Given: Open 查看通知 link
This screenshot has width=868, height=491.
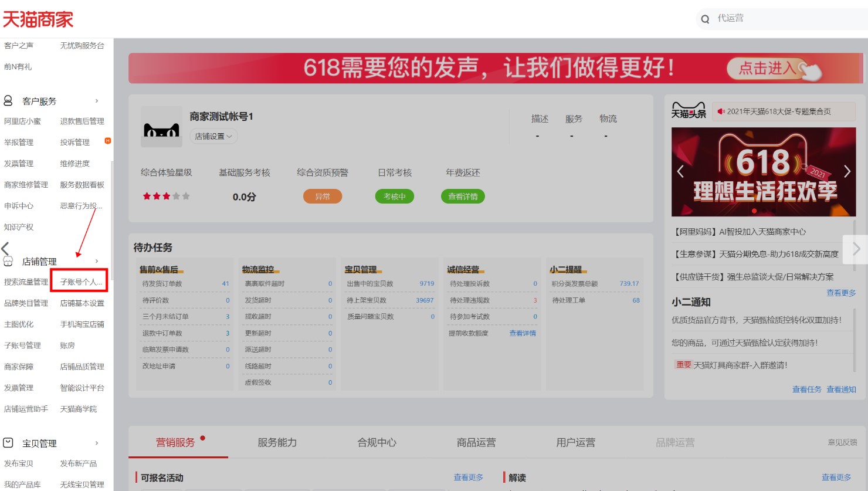Looking at the screenshot, I should pyautogui.click(x=841, y=389).
